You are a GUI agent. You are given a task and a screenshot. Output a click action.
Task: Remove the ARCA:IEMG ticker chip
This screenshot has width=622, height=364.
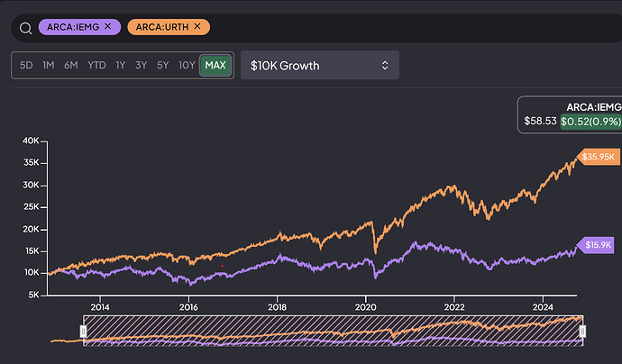click(x=107, y=27)
